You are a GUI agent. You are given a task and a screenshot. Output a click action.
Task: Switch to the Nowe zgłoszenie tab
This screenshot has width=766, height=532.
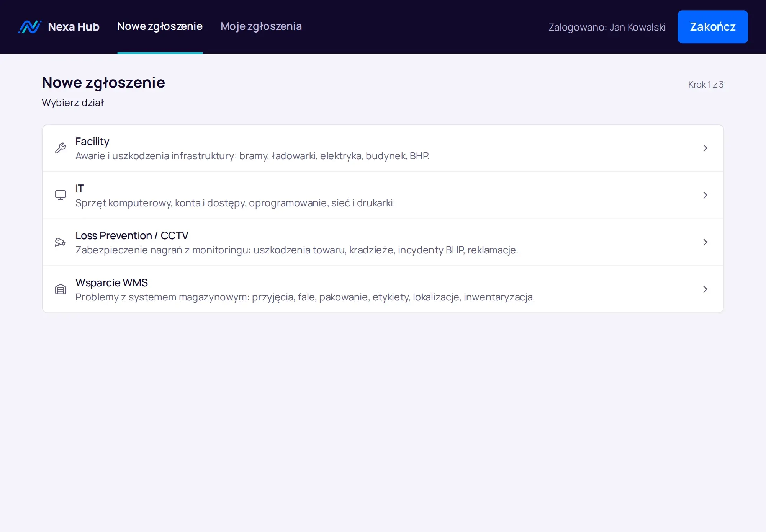[160, 26]
